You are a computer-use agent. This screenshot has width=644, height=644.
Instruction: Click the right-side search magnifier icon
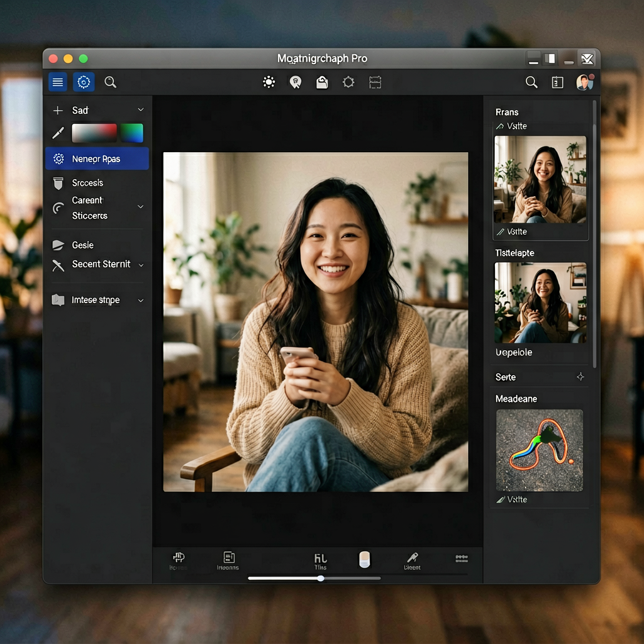(531, 82)
